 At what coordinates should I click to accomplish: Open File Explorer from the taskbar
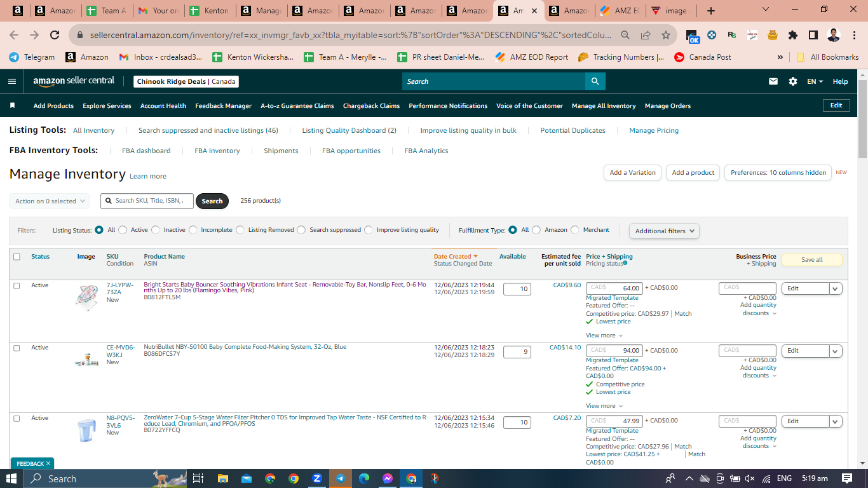point(222,478)
